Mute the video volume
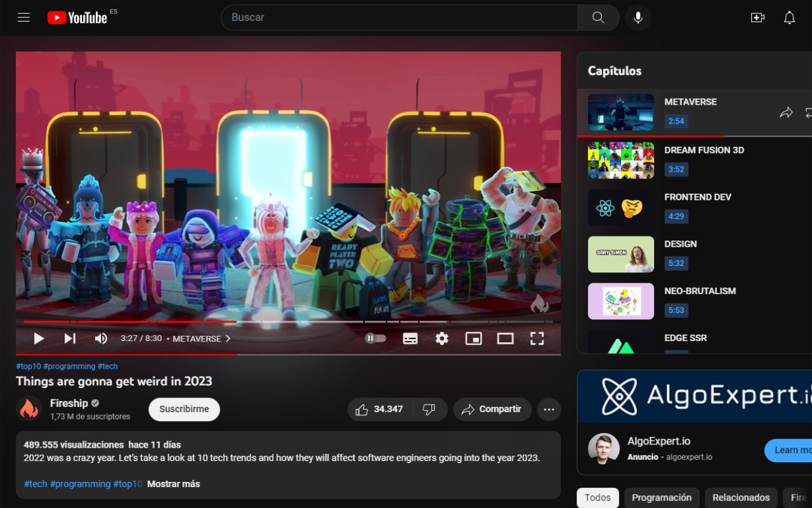 (101, 338)
